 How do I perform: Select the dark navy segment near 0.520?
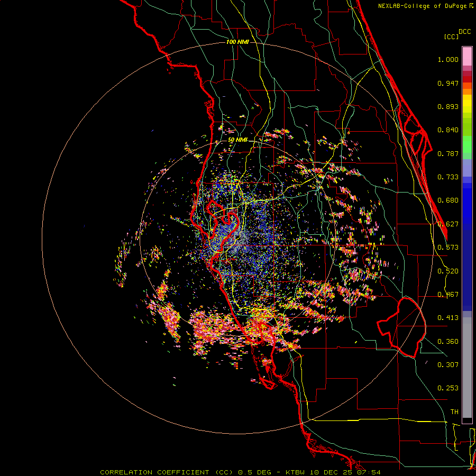point(467,270)
